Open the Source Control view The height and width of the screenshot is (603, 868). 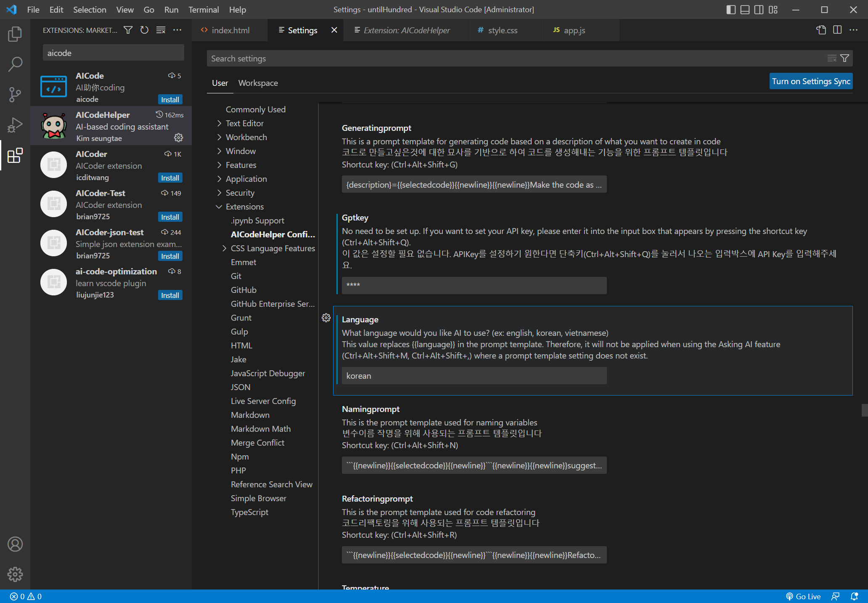click(15, 94)
